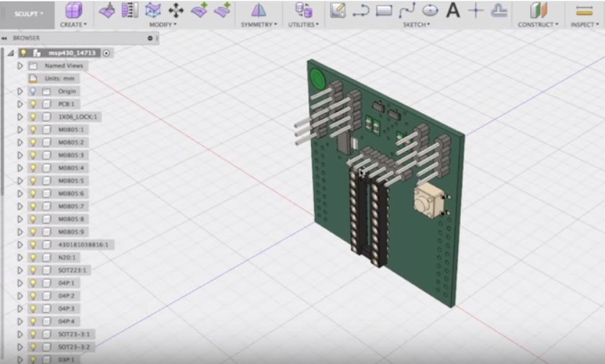
Task: Click the Inspect measure icon
Action: [584, 11]
